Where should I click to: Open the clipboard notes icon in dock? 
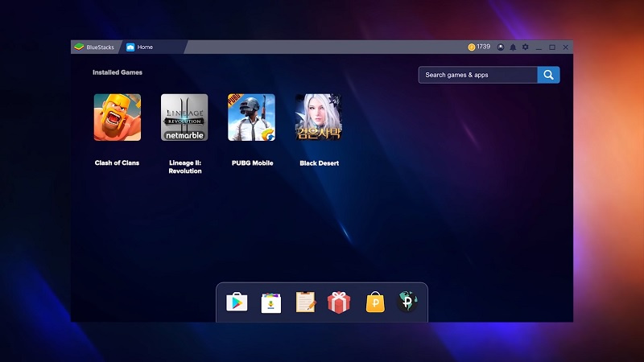[305, 302]
